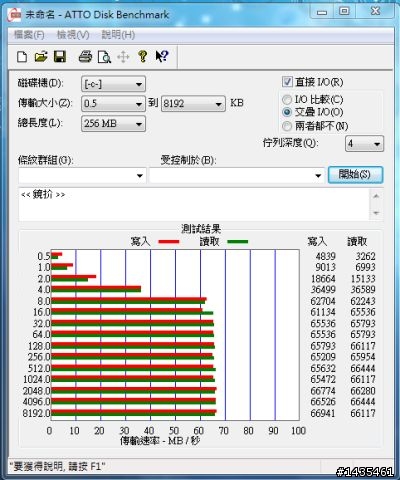Image resolution: width=400 pixels, height=480 pixels.
Task: Open the 檔案(F) menu
Action: point(29,35)
